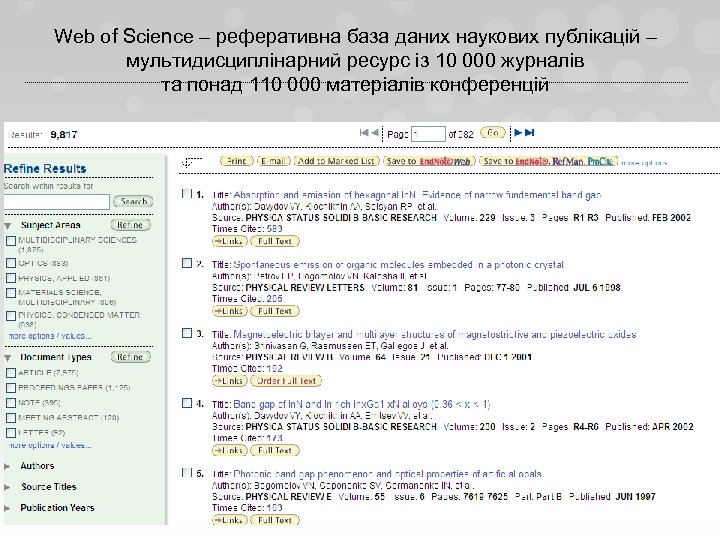The height and width of the screenshot is (540, 720).
Task: Open Times Cited count for result 3
Action: click(x=275, y=368)
